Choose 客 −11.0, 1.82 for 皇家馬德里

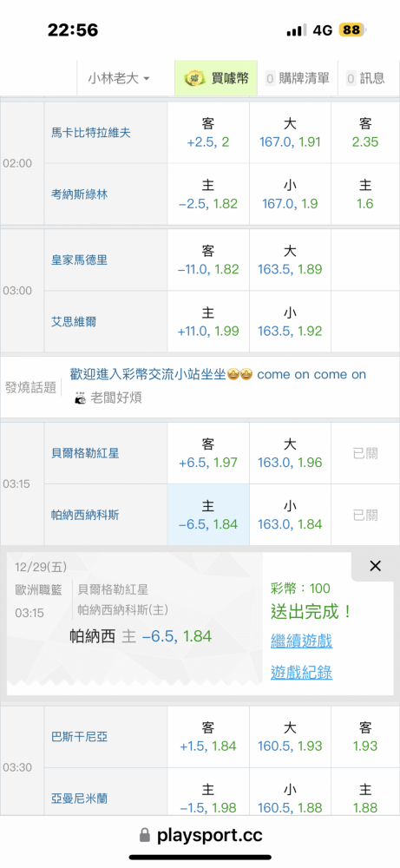[208, 260]
